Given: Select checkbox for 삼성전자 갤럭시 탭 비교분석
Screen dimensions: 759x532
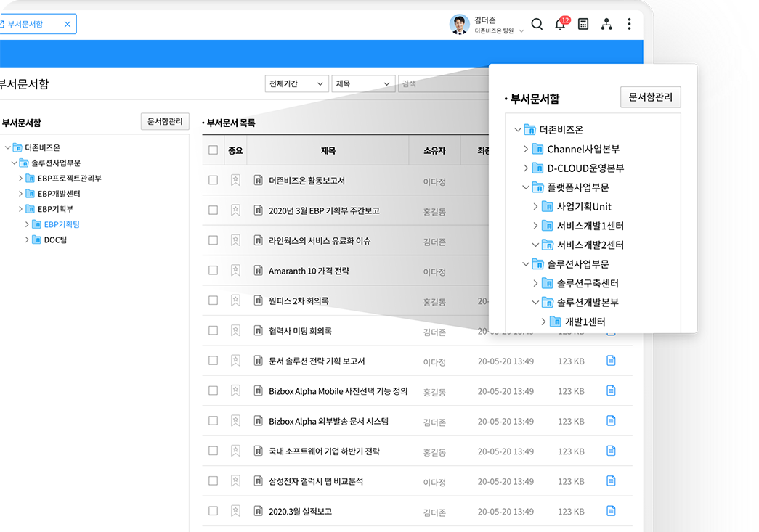Looking at the screenshot, I should click(213, 480).
